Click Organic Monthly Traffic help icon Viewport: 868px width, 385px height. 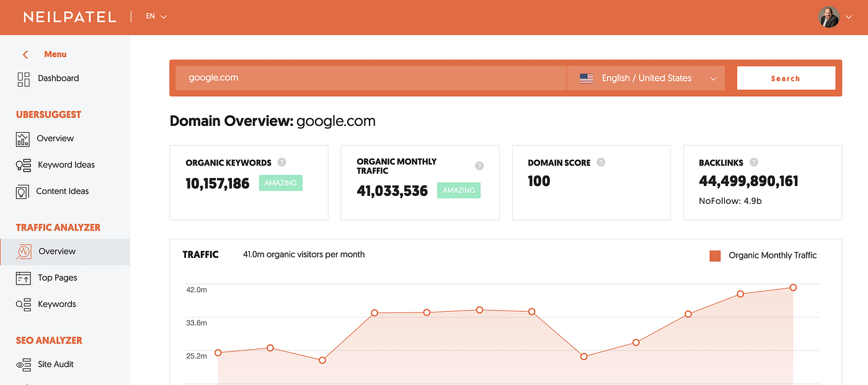pos(479,166)
